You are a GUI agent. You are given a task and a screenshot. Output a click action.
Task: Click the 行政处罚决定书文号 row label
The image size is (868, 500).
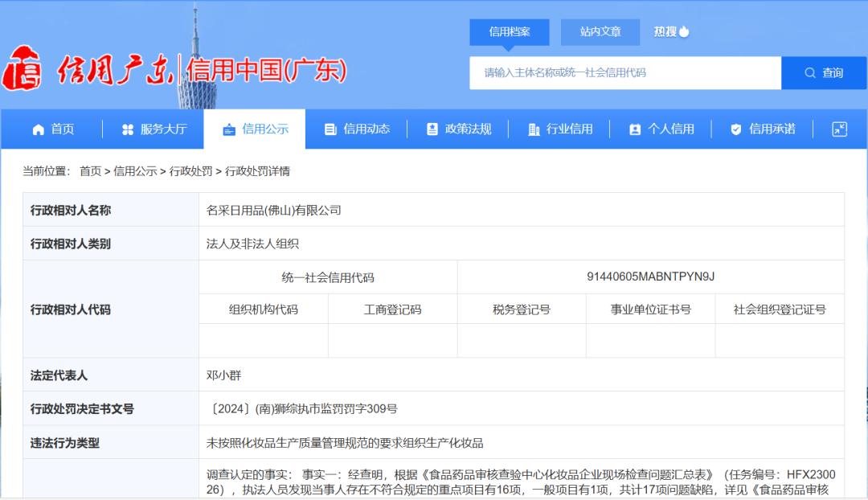[x=82, y=408]
